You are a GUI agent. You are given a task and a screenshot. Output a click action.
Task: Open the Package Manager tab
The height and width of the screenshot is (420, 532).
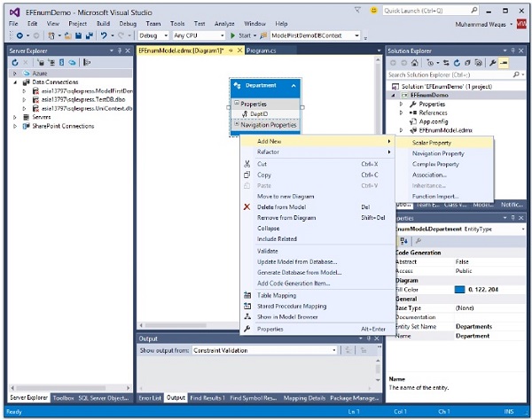pos(354,398)
